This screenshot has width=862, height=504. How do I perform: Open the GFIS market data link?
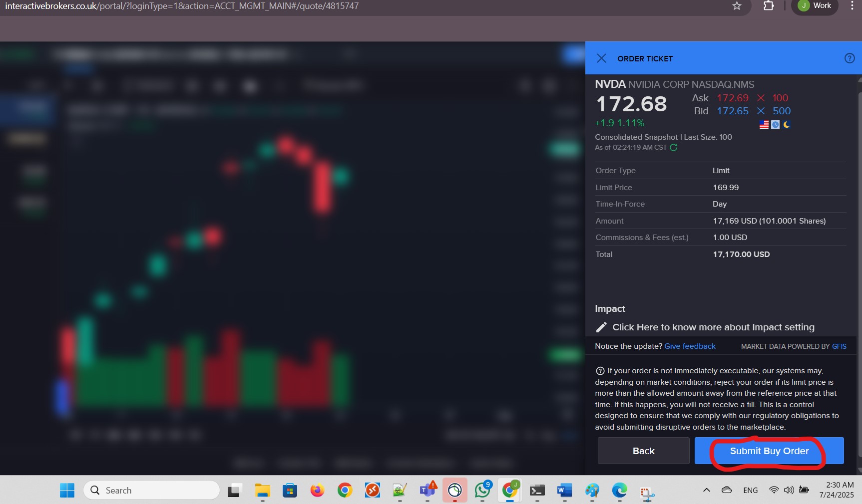(x=839, y=346)
